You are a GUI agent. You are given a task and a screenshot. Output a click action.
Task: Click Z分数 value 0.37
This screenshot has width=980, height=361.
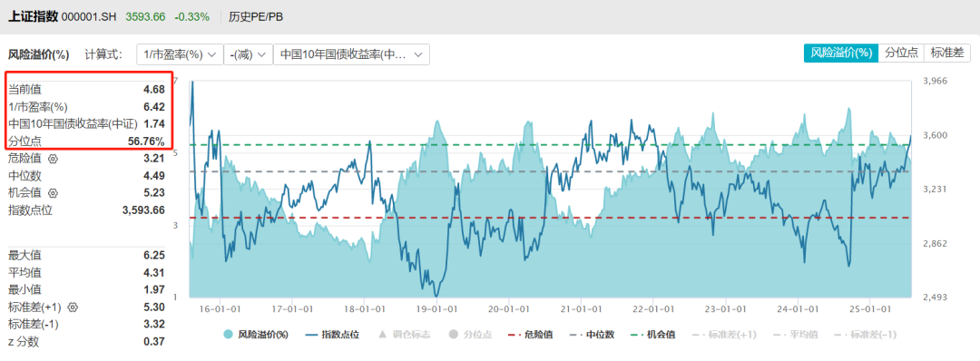(153, 341)
